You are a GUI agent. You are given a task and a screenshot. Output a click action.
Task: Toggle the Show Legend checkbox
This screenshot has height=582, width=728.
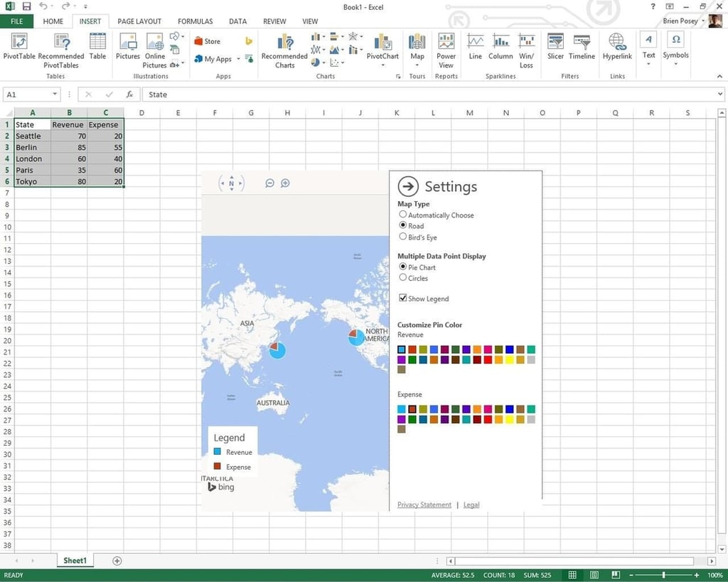[403, 298]
